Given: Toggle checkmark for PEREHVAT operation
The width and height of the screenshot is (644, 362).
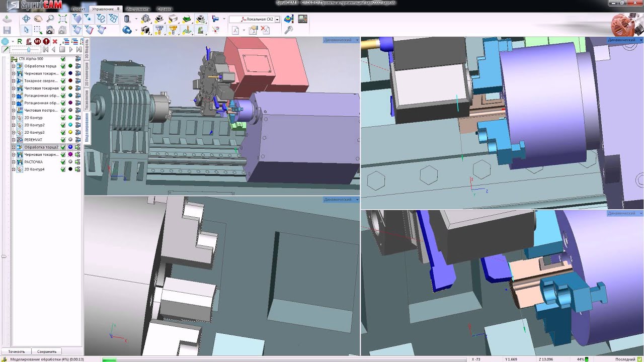Looking at the screenshot, I should (x=63, y=140).
